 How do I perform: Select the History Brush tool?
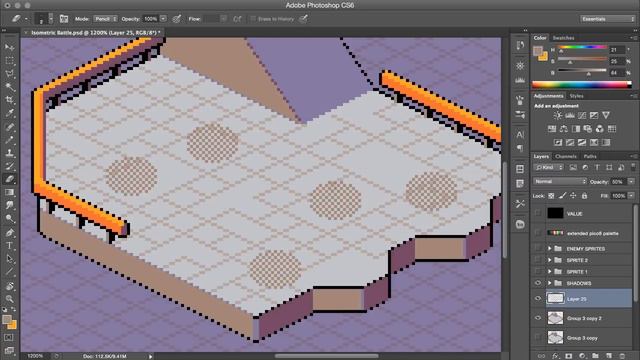click(x=9, y=166)
